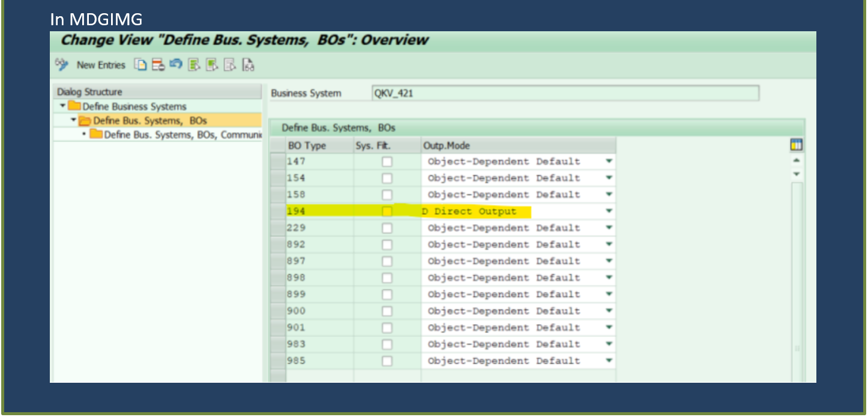This screenshot has width=868, height=417.
Task: Click BO Type cell 194
Action: (319, 212)
